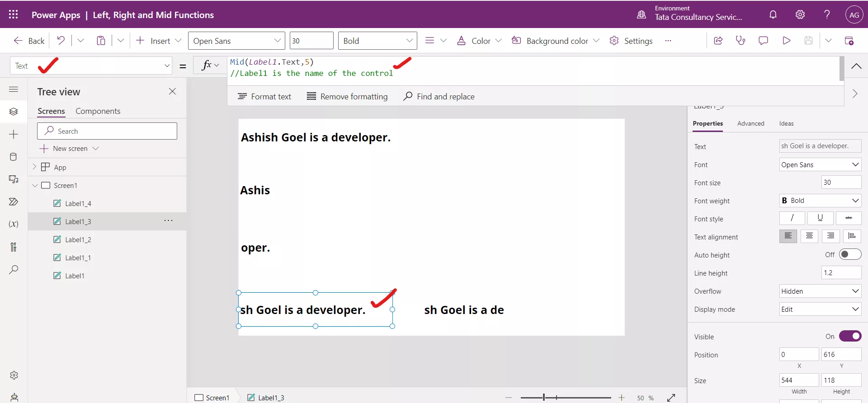Click the Paste clipboard icon

coord(101,41)
